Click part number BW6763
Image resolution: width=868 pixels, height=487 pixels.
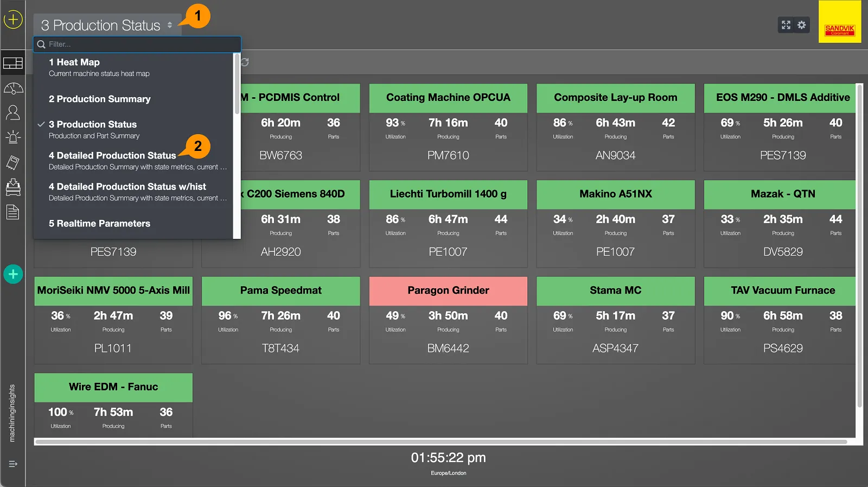(x=280, y=155)
